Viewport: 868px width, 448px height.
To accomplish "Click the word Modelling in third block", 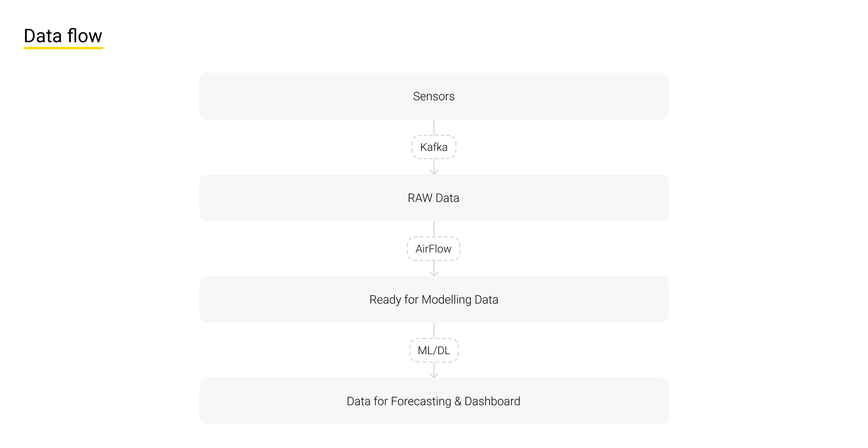I will coord(447,299).
